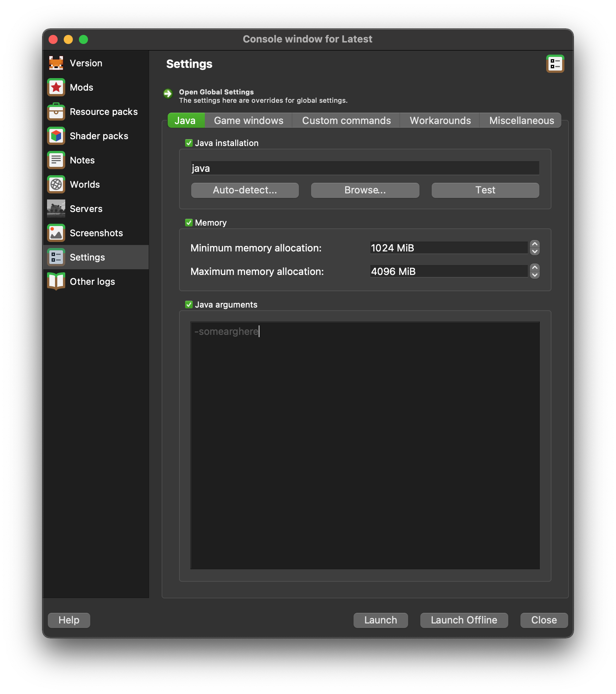Open Other logs from the sidebar

coord(56,281)
